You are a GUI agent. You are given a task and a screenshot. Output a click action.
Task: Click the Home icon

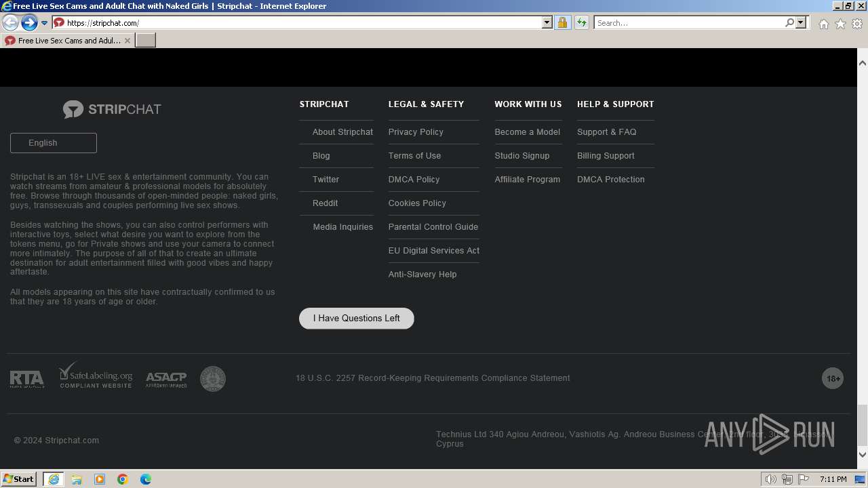click(823, 24)
